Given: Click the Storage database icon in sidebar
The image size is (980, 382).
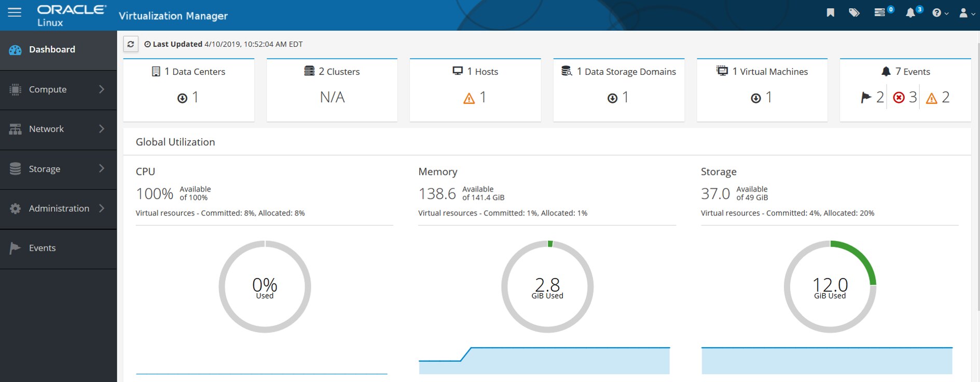Looking at the screenshot, I should pos(16,169).
